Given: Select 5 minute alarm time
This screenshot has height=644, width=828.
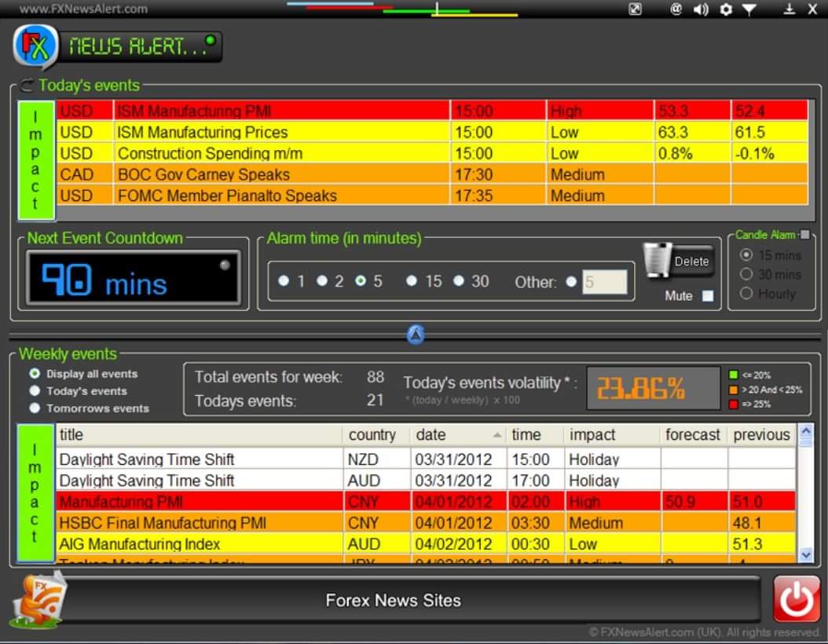Looking at the screenshot, I should coord(361,281).
